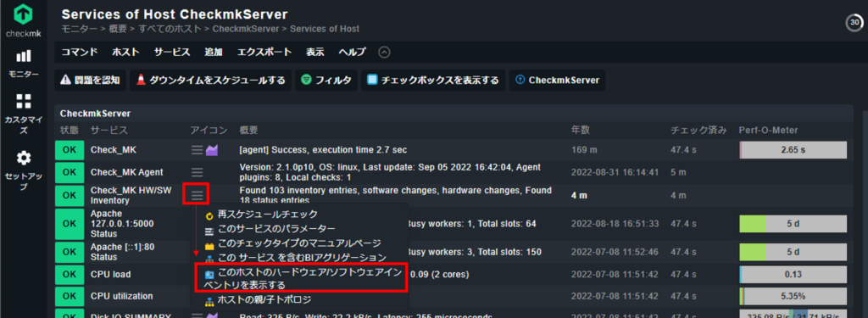868x318 pixels.
Task: Click the Services of Host breadcrumb
Action: click(325, 29)
